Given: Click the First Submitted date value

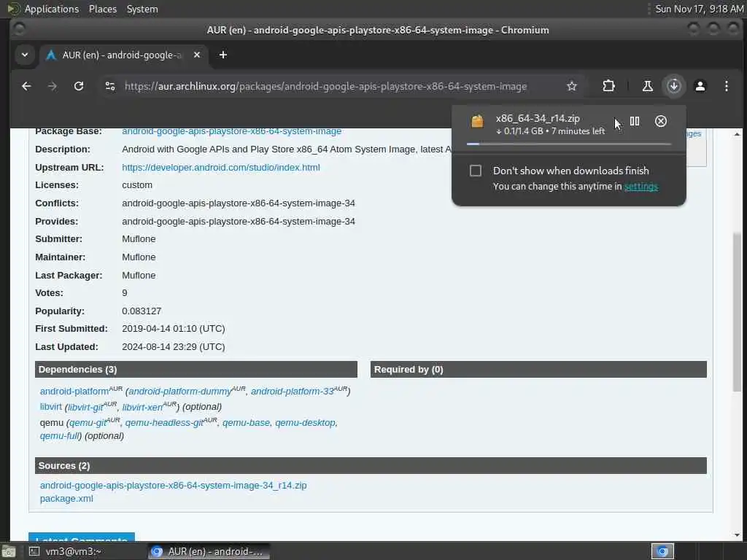Looking at the screenshot, I should 174,329.
